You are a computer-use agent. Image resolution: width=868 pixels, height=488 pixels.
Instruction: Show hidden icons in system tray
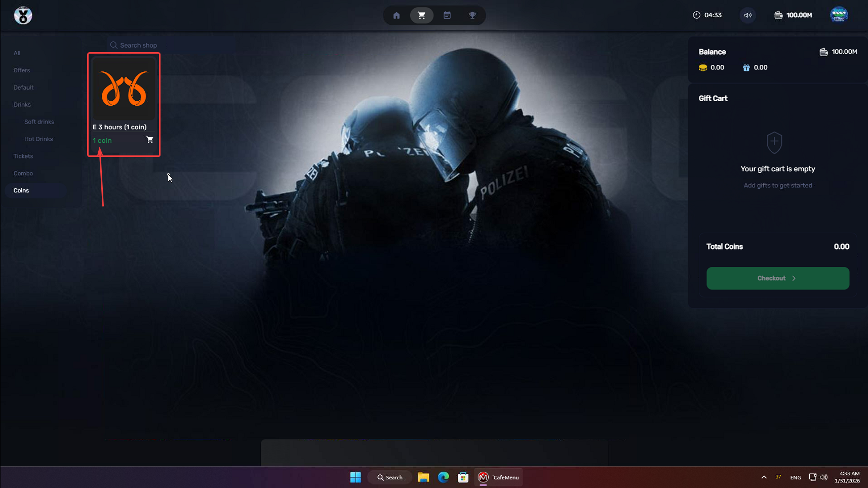click(764, 477)
